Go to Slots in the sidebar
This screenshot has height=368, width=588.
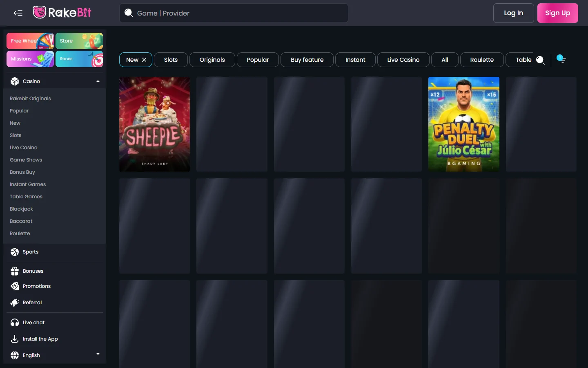16,135
